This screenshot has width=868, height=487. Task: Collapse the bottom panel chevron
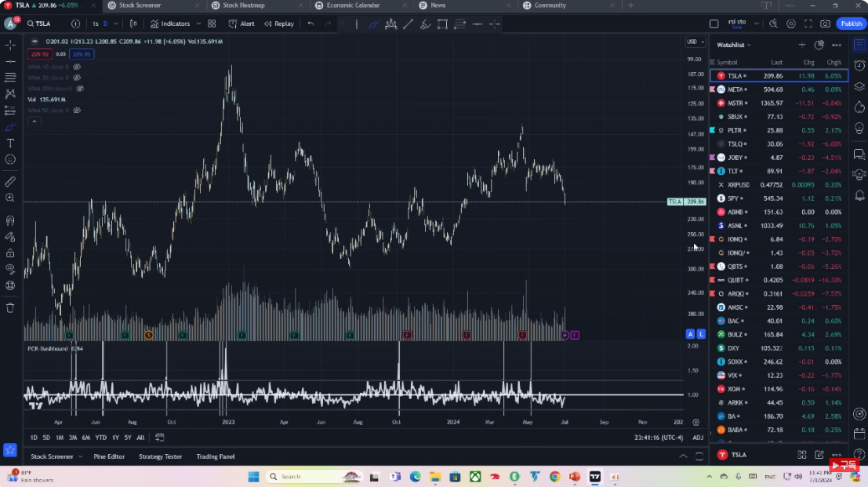pos(683,456)
